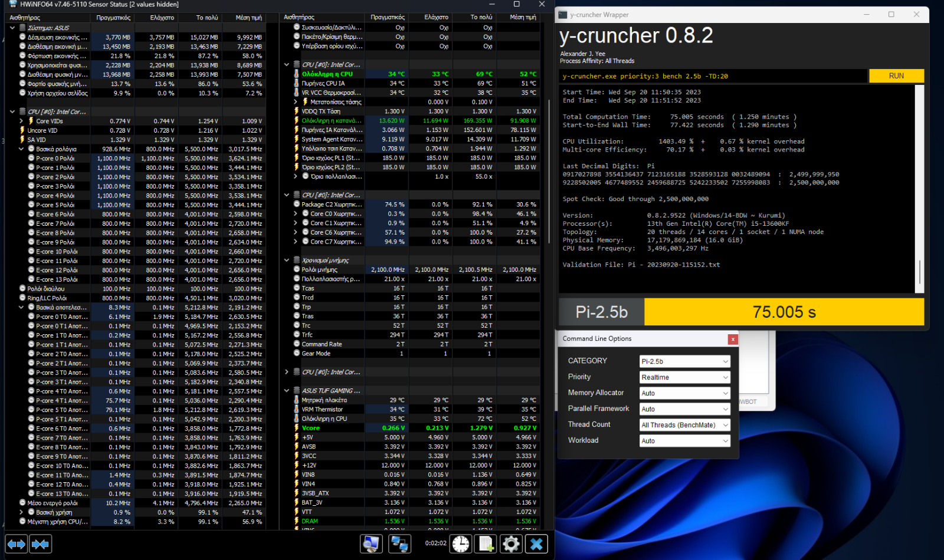Click the thermometer icon beside Πυρήνες CPU IA

pos(297,83)
